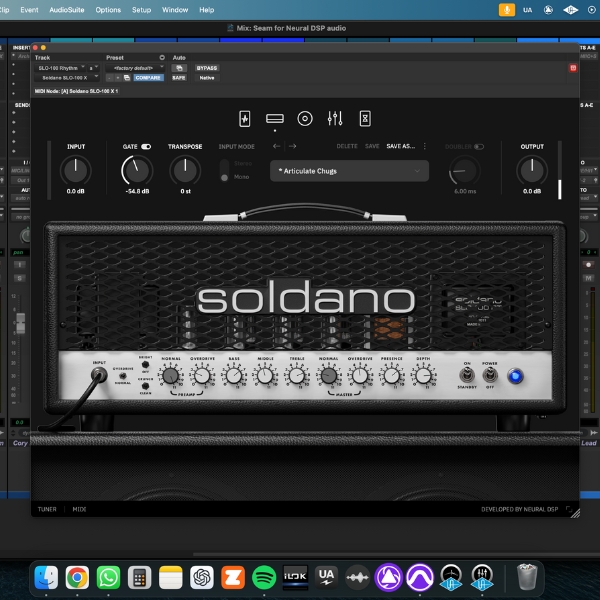Screen dimensions: 600x600
Task: Flip the POWER switch on the amp
Action: pyautogui.click(x=490, y=375)
